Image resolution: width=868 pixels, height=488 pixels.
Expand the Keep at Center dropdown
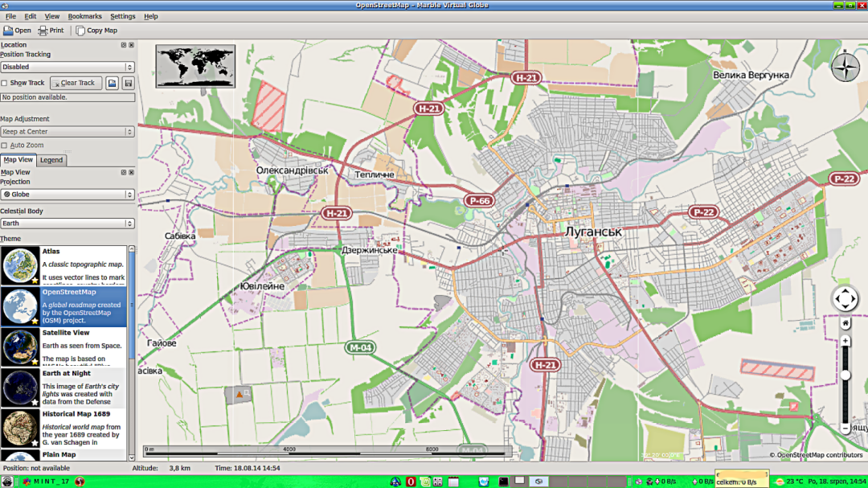click(x=68, y=132)
